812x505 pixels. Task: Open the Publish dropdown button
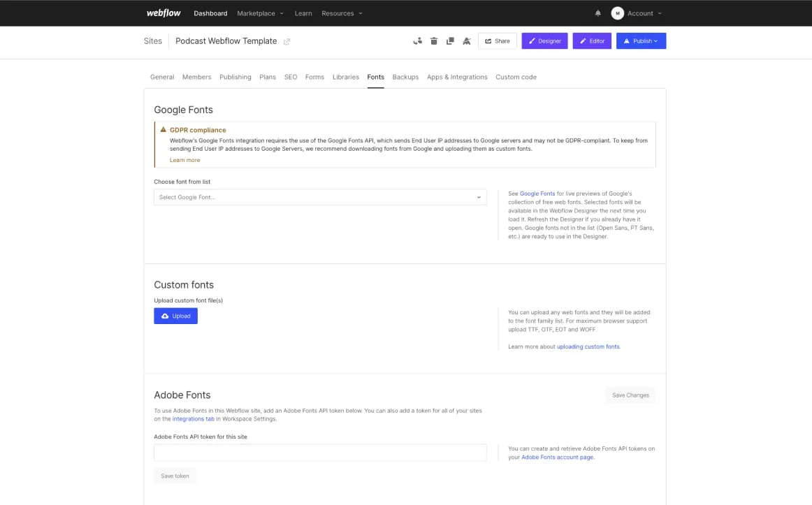641,41
